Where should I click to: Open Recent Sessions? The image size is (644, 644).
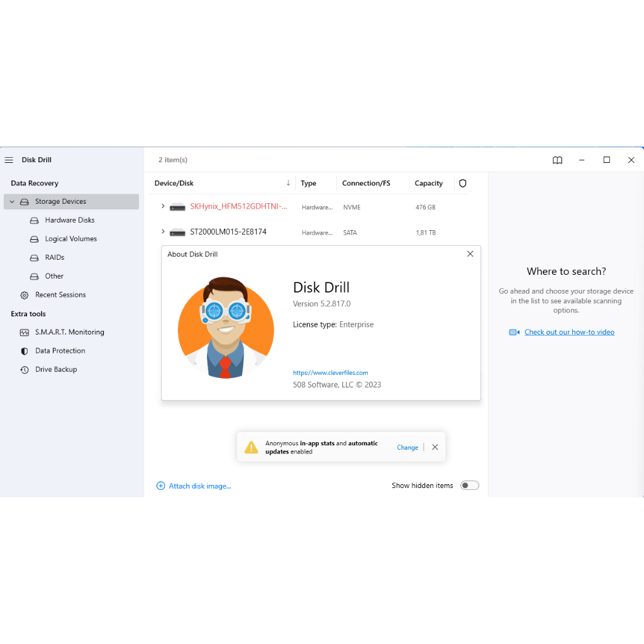(60, 295)
